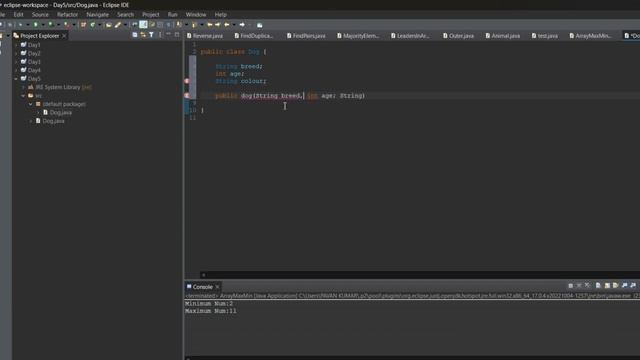Switch to the Outer.java tab
The width and height of the screenshot is (640, 360).
[x=458, y=36]
